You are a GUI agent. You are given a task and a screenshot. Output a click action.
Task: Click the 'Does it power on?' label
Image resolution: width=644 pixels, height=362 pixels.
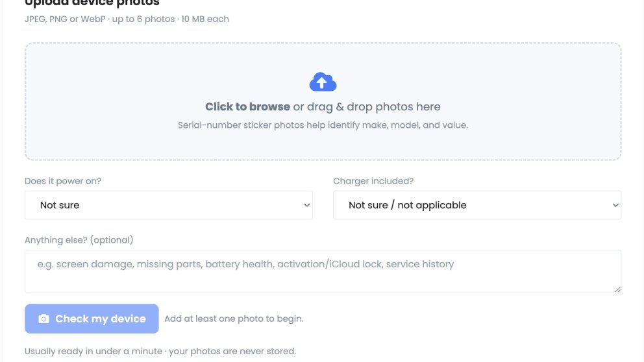pyautogui.click(x=63, y=181)
